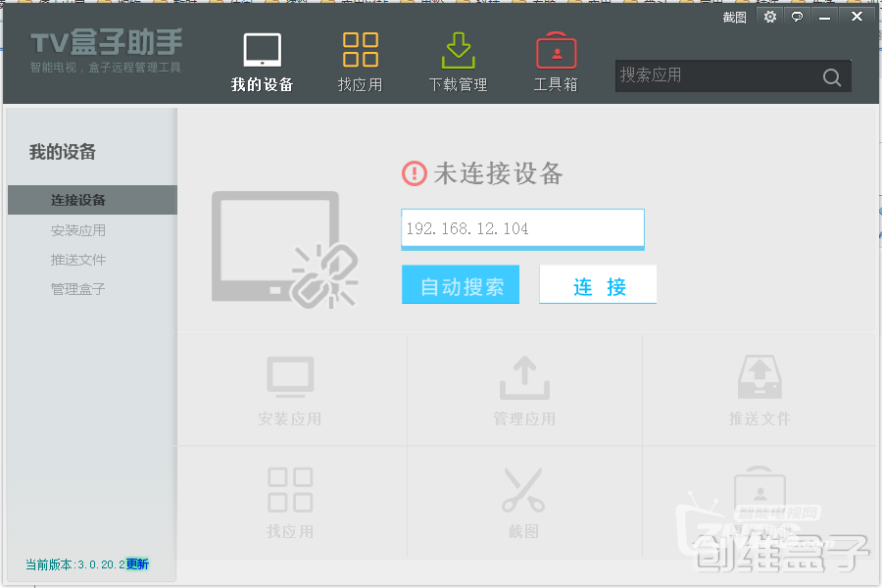882x588 pixels.
Task: Select 安装应用 in the sidebar
Action: pyautogui.click(x=78, y=230)
